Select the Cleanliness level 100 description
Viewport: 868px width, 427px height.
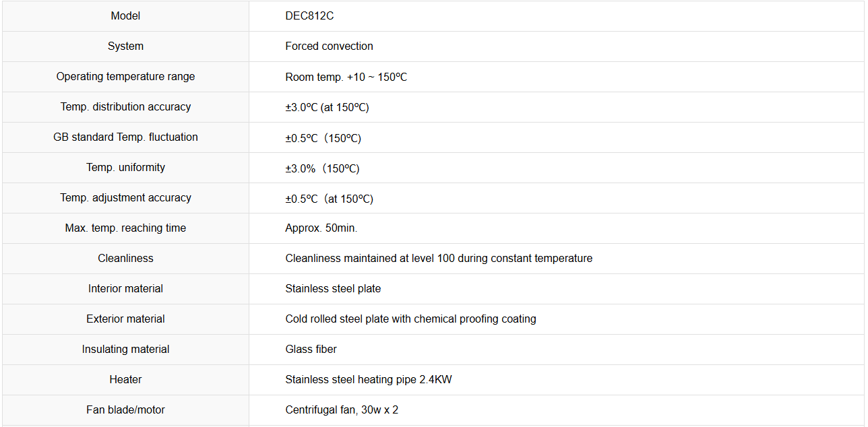coord(439,258)
